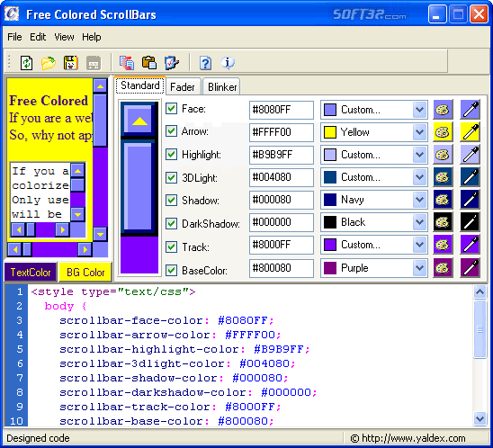Image resolution: width=493 pixels, height=448 pixels.
Task: Open the View menu
Action: coord(64,37)
